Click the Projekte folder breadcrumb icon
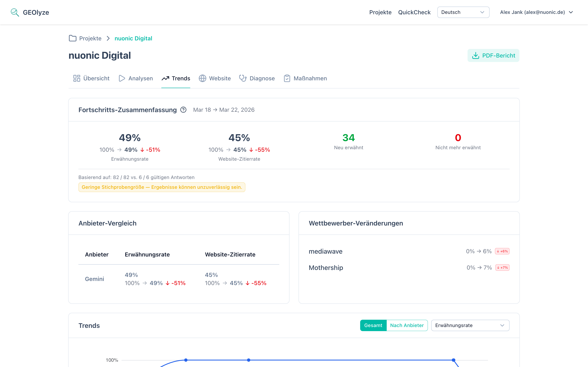Image resolution: width=588 pixels, height=367 pixels. click(72, 38)
